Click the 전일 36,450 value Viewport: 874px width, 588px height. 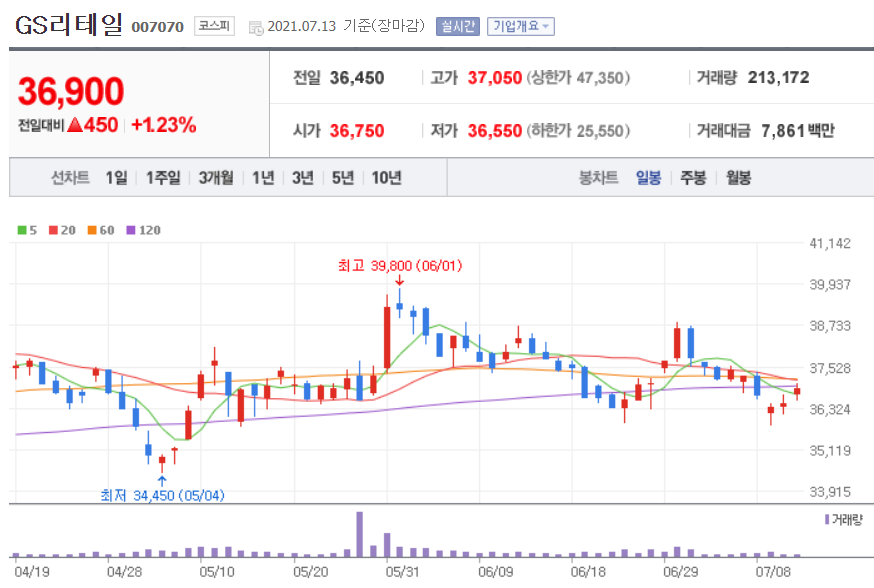click(x=357, y=77)
